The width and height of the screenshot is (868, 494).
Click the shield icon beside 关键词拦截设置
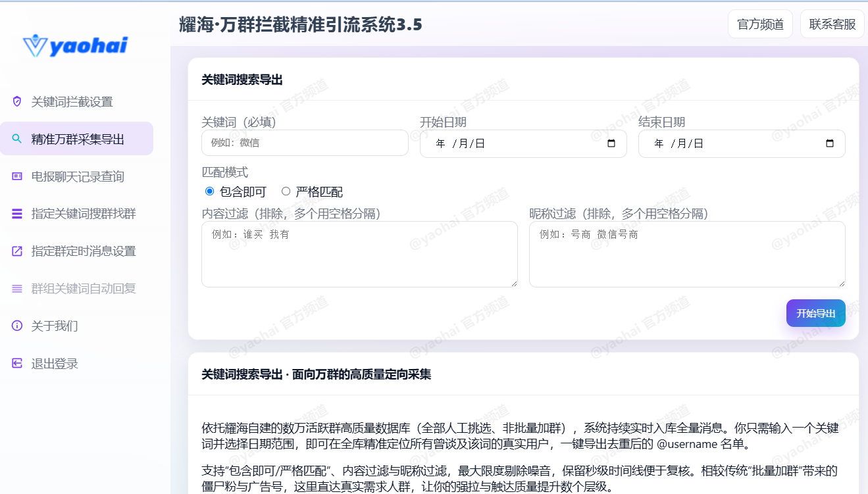pos(17,101)
